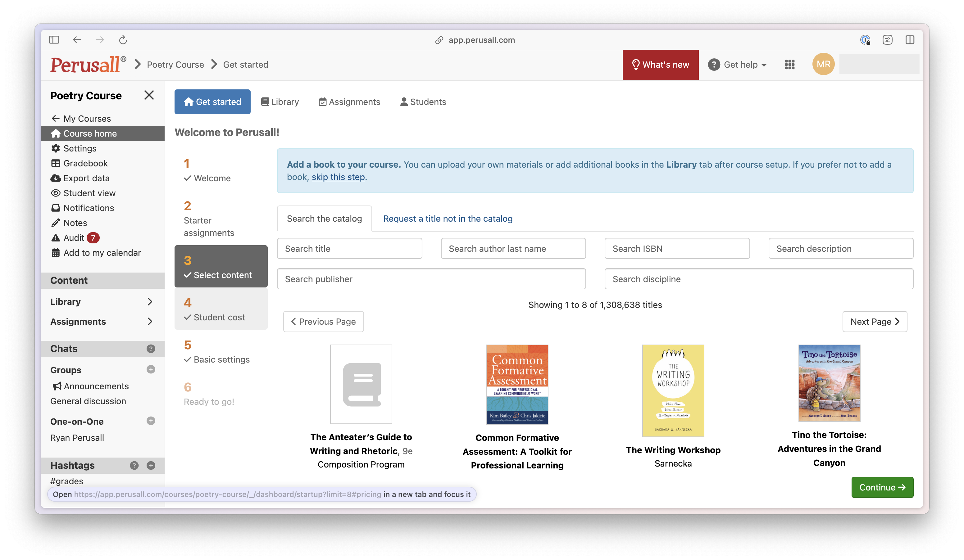Expand the Library section in sidebar
Image resolution: width=964 pixels, height=560 pixels.
pos(102,302)
